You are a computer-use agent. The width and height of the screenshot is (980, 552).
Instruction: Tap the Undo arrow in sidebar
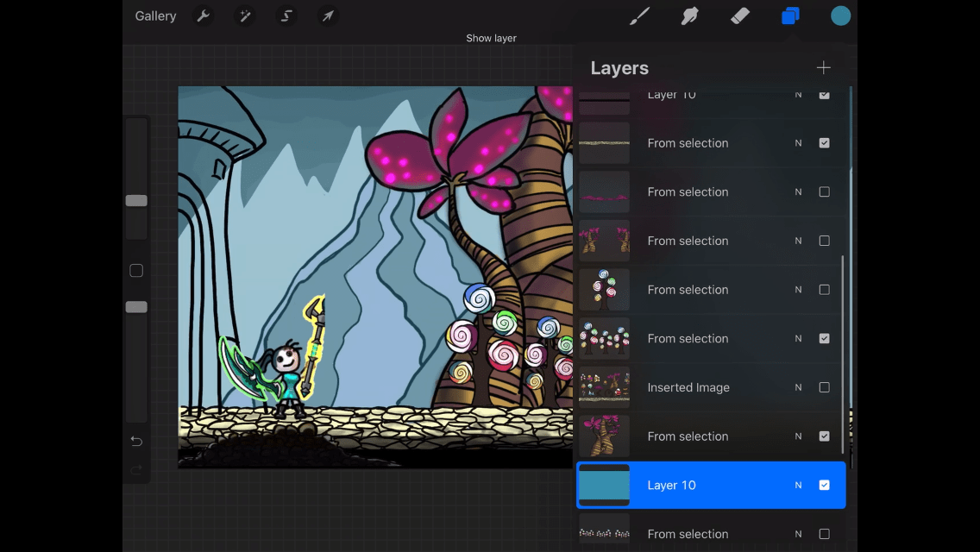(x=136, y=442)
